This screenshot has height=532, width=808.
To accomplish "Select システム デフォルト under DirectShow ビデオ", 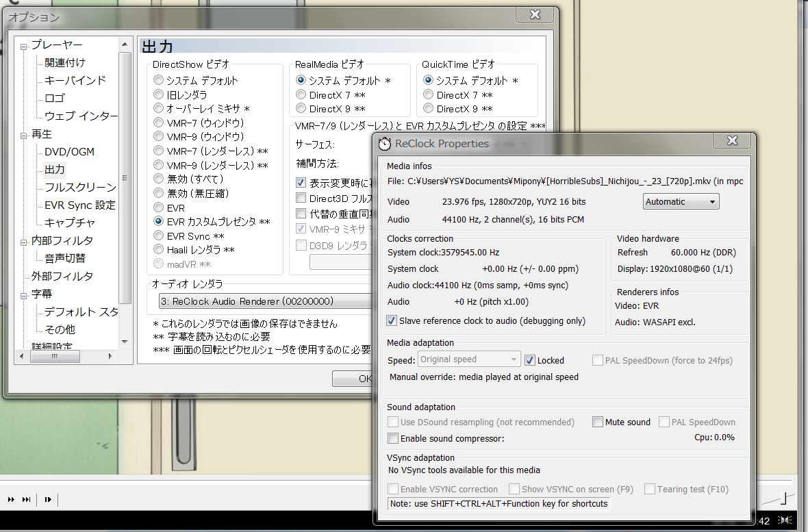I will [158, 80].
